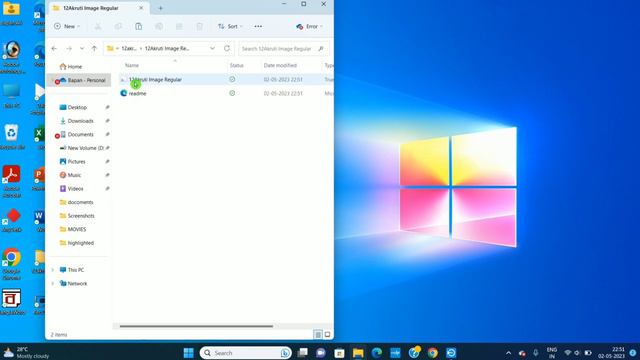Open the See more ellipsis menu
Viewport: 640px width, 360px height.
(x=258, y=27)
